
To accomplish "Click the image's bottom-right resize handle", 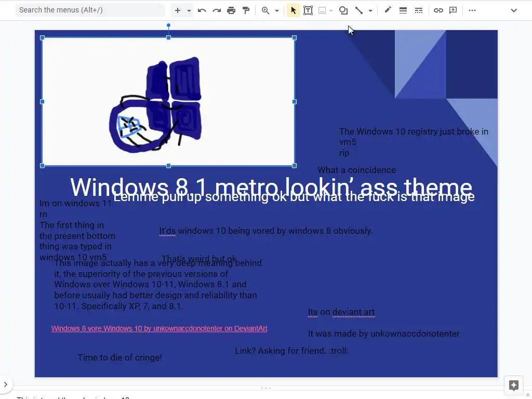I will [295, 166].
